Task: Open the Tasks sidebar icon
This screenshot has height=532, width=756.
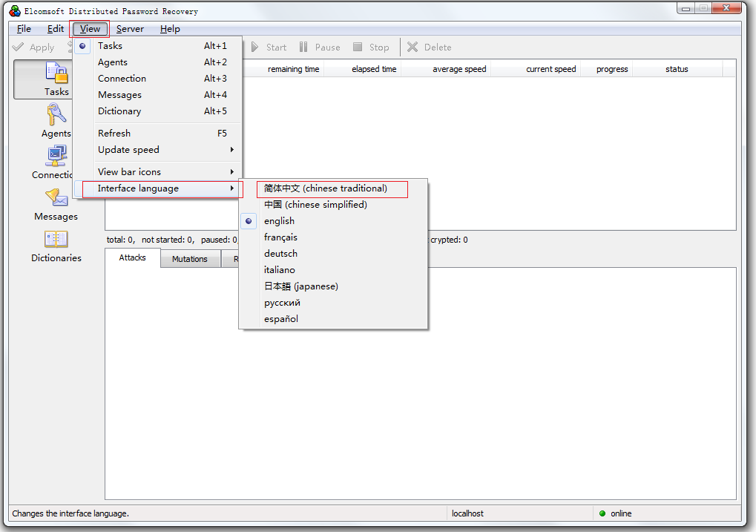Action: 56,73
